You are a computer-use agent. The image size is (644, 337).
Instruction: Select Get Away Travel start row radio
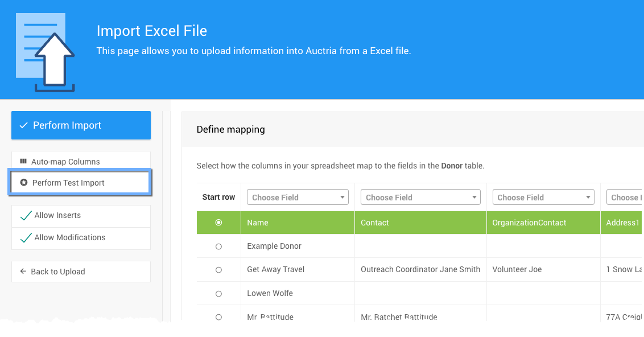(218, 270)
